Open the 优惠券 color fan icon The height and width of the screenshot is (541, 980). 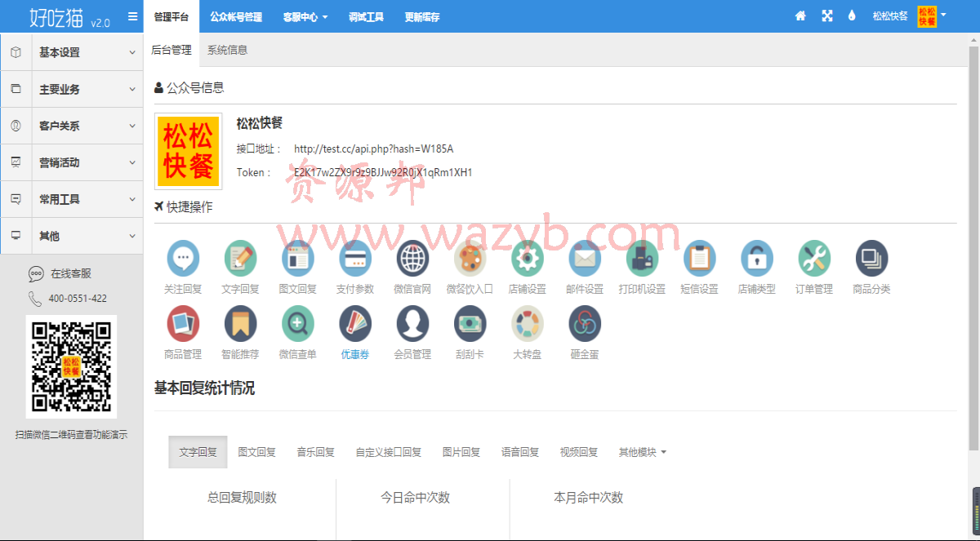[354, 323]
